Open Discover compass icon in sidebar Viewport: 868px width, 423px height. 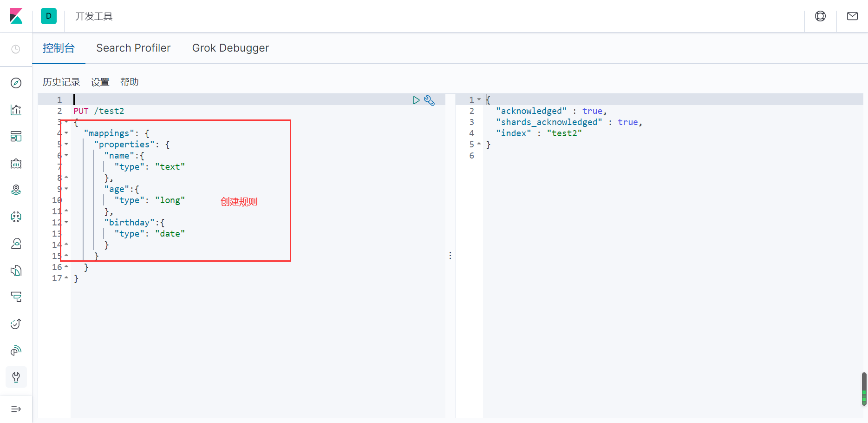(x=16, y=83)
